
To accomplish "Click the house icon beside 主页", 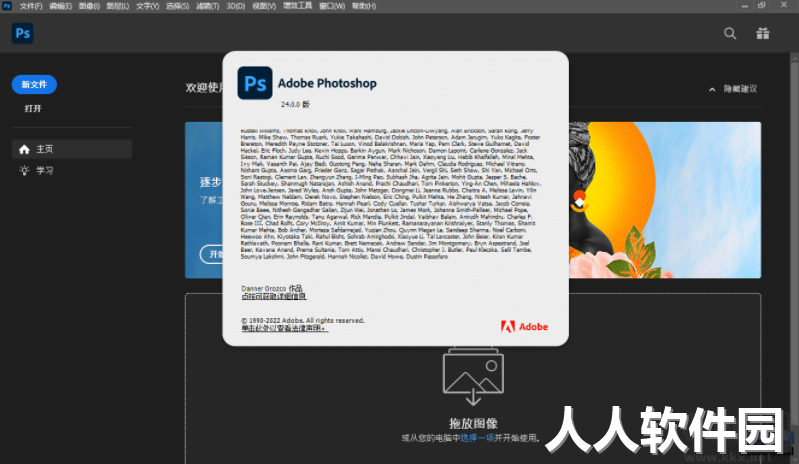I will (x=24, y=149).
